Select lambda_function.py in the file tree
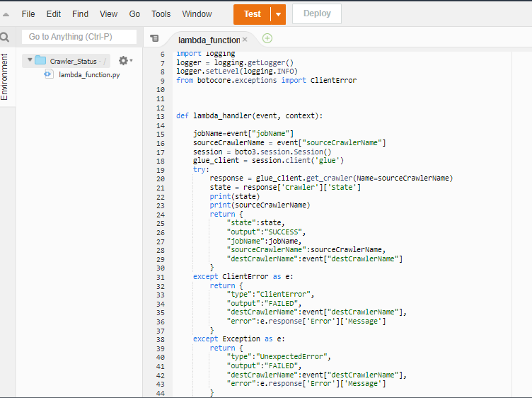532x398 pixels. (x=89, y=74)
